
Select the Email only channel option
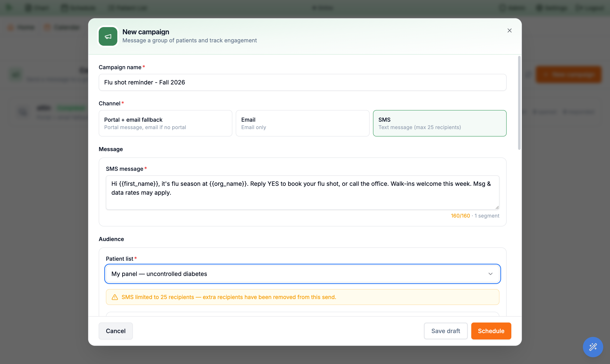point(302,123)
